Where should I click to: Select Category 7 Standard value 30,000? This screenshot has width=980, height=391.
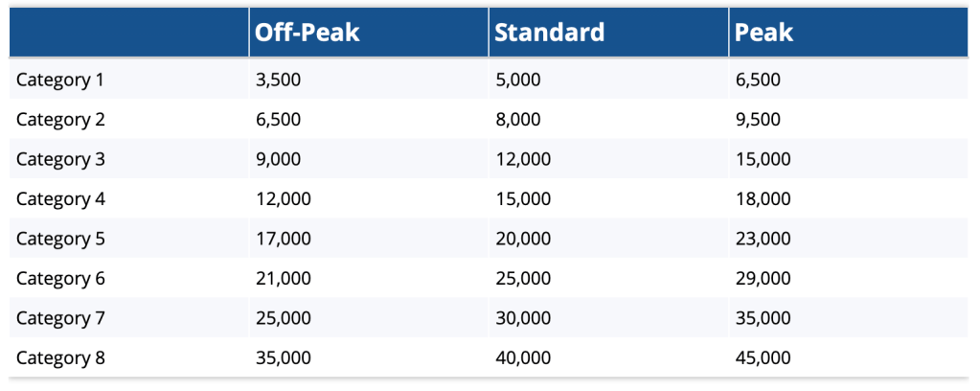(x=523, y=318)
